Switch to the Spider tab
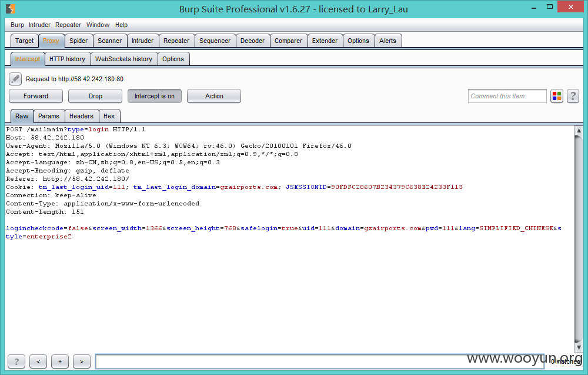 pyautogui.click(x=78, y=41)
